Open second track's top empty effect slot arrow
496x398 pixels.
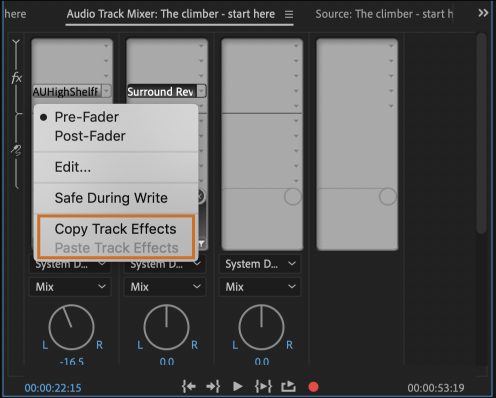pos(201,46)
